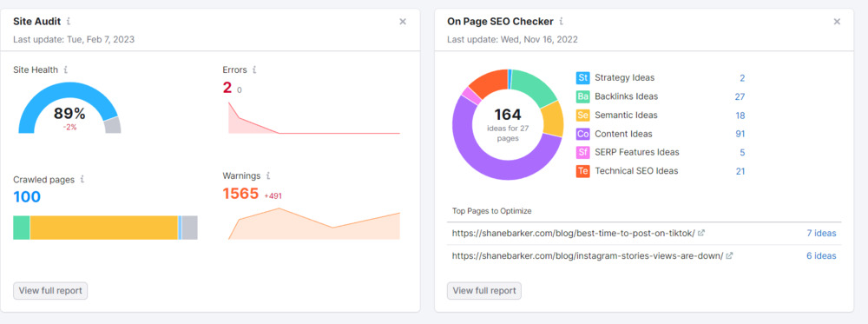Image resolution: width=868 pixels, height=324 pixels.
Task: Click the orange Te Technical SEO badge
Action: tap(583, 171)
